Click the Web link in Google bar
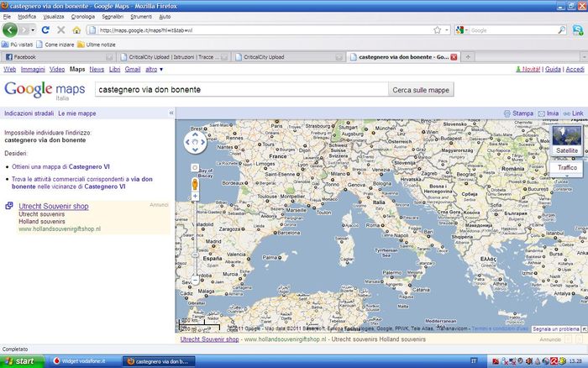This screenshot has height=368, width=588. pos(10,69)
